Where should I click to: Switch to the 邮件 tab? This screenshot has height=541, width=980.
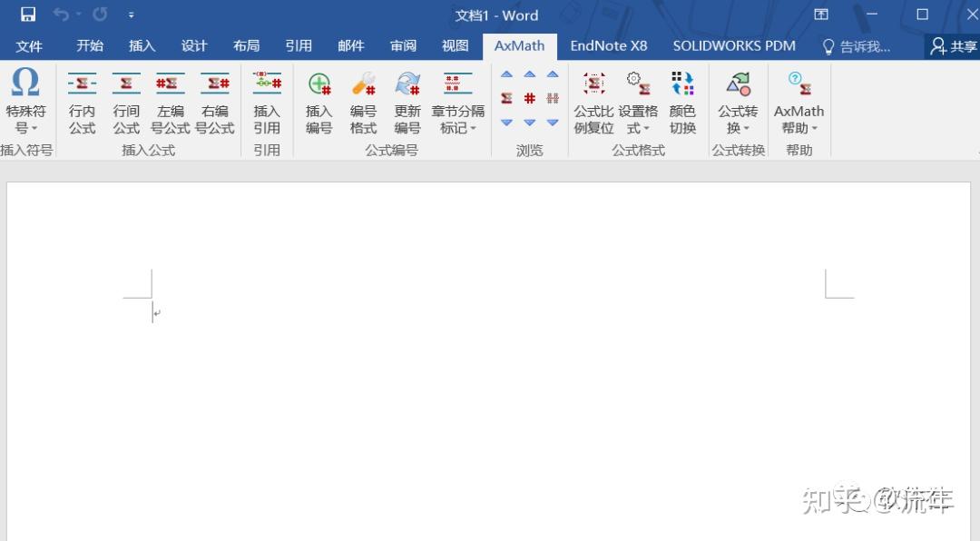click(351, 45)
